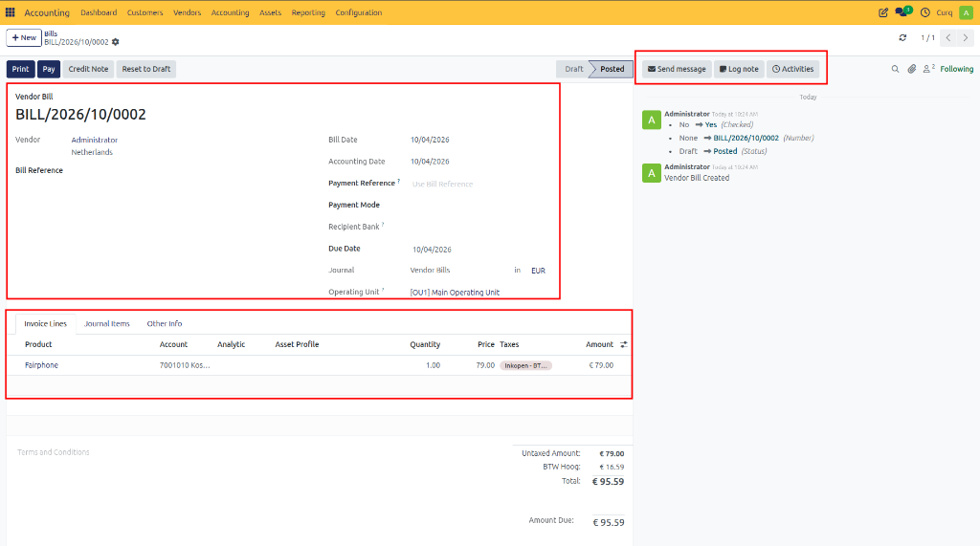Open the Administrator user avatar menu

click(967, 12)
